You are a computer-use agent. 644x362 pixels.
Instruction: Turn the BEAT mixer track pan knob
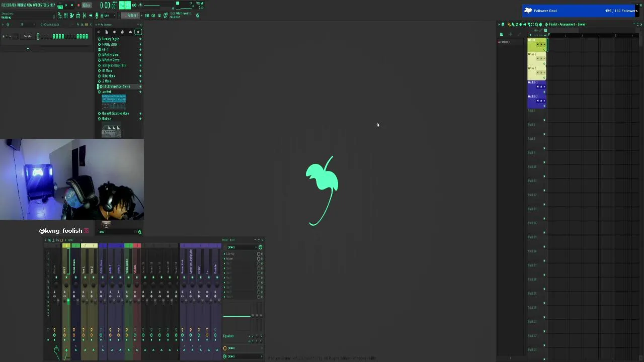coord(66,285)
